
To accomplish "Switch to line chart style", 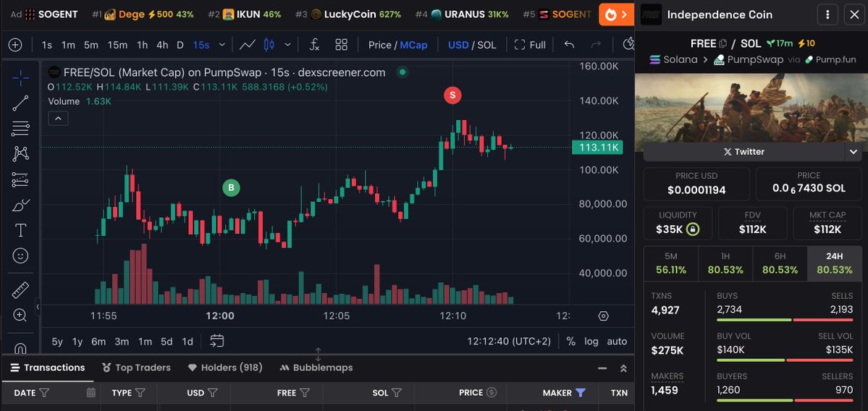I will pyautogui.click(x=247, y=45).
